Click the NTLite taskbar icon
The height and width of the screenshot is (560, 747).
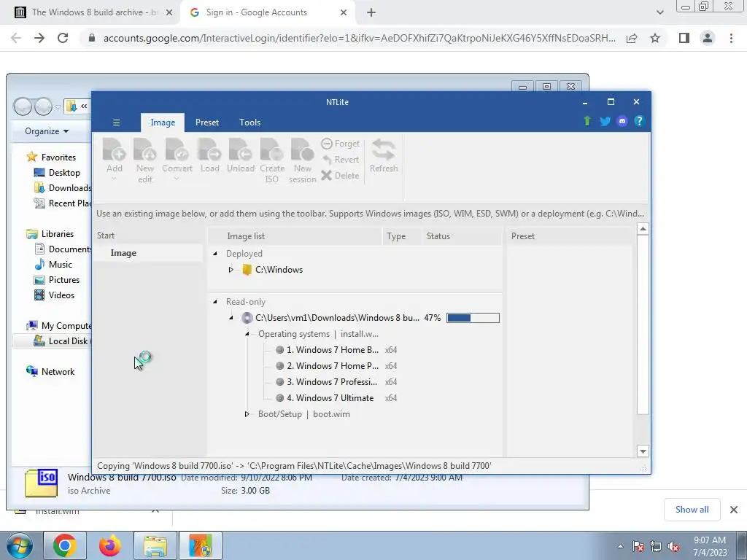coord(200,545)
